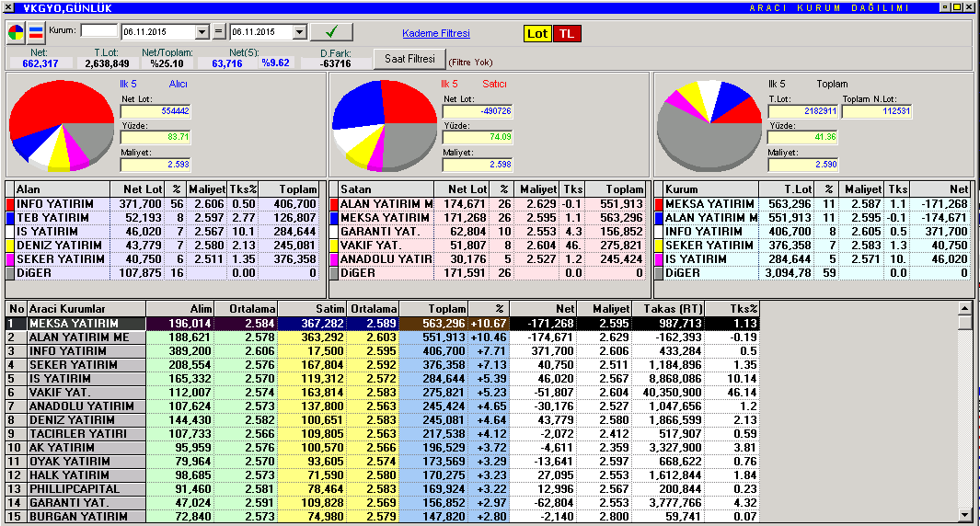The width and height of the screenshot is (980, 526).
Task: Select AK YATIRIM row
Action: click(383, 447)
